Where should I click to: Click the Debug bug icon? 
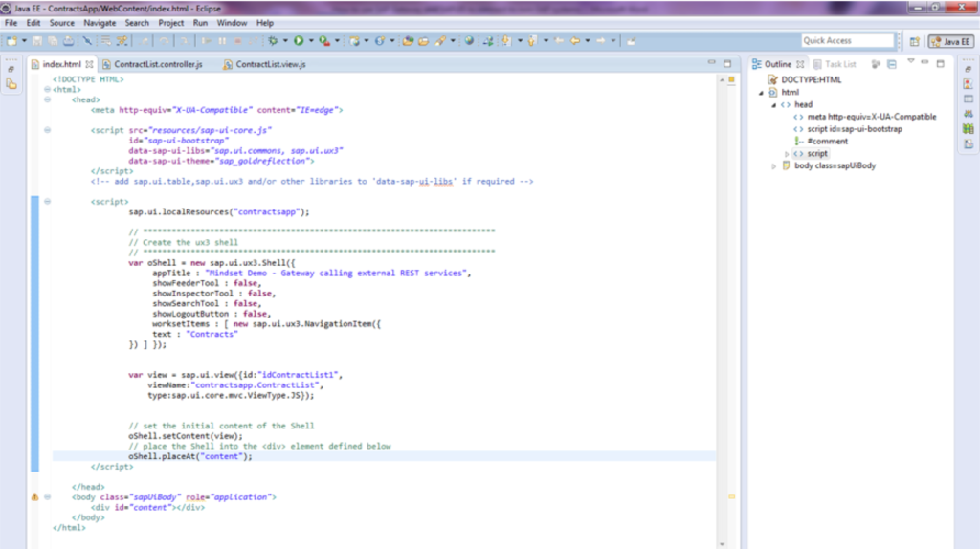pyautogui.click(x=273, y=41)
